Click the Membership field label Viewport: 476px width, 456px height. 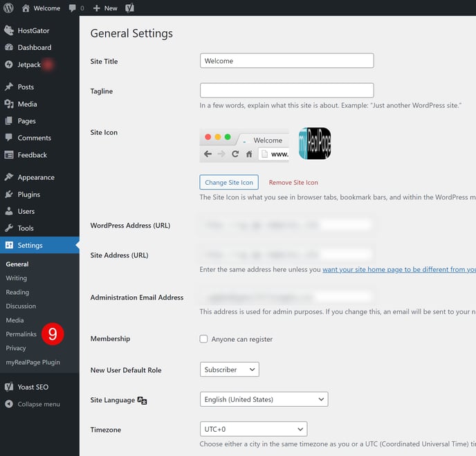point(110,338)
